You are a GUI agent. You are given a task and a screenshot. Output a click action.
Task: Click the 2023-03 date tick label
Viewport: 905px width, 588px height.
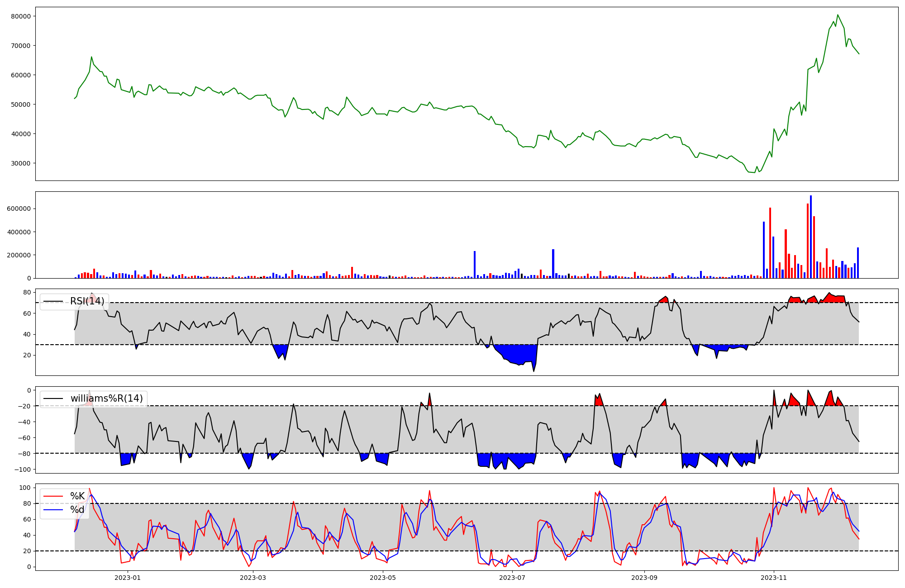(x=253, y=578)
